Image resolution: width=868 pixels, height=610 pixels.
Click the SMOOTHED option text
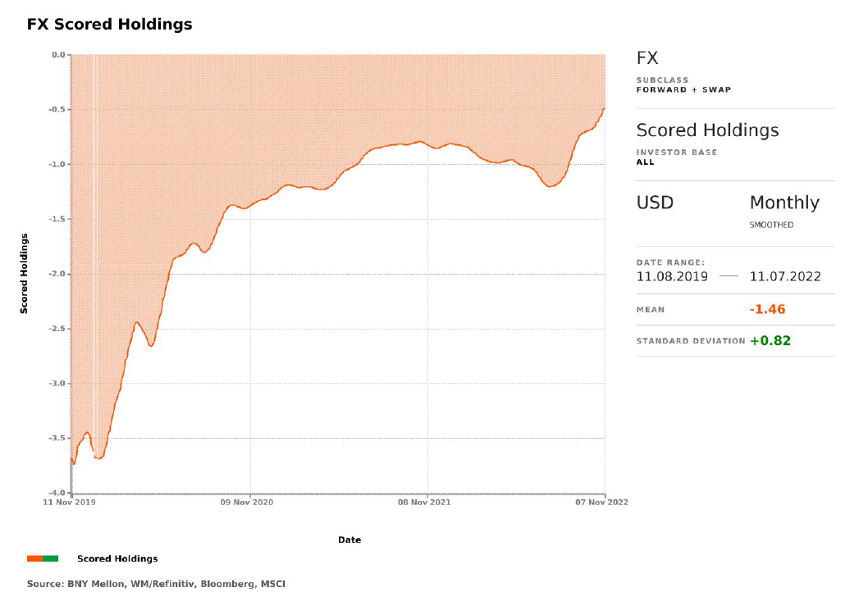click(771, 225)
